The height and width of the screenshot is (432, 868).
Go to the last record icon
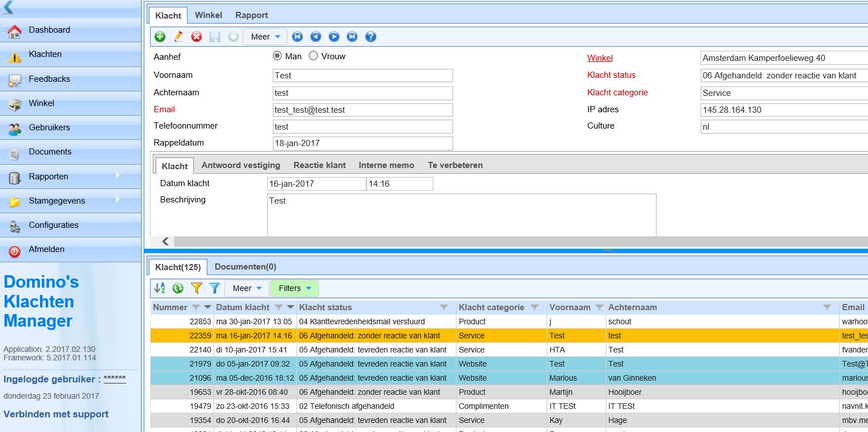(x=352, y=37)
